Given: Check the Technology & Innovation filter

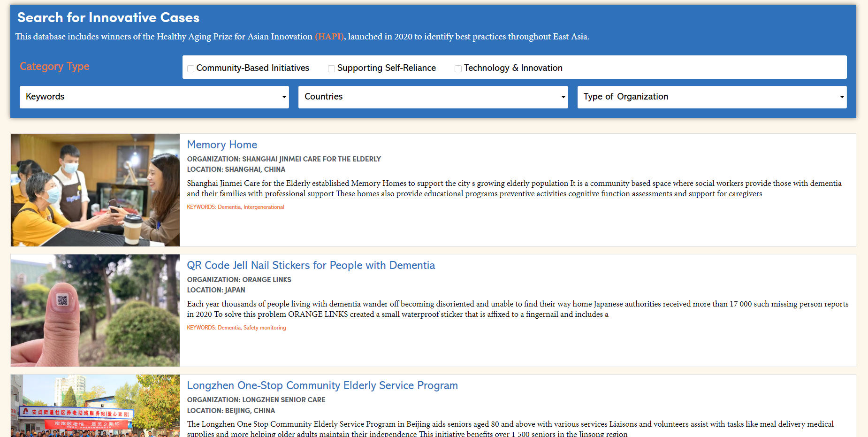Looking at the screenshot, I should click(x=458, y=69).
